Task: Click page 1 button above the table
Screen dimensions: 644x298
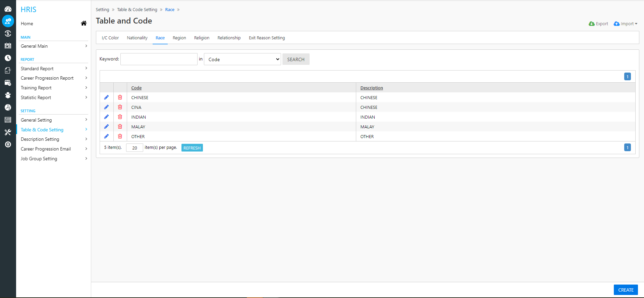Action: pyautogui.click(x=628, y=77)
